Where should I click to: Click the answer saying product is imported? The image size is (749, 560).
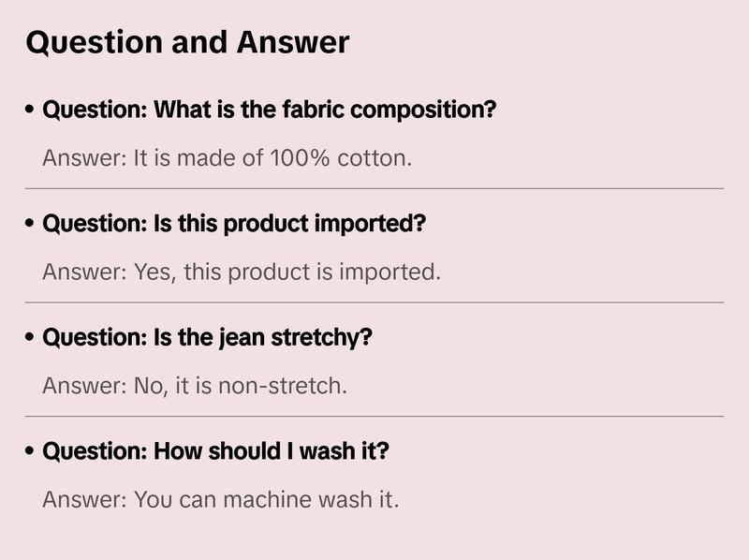241,272
